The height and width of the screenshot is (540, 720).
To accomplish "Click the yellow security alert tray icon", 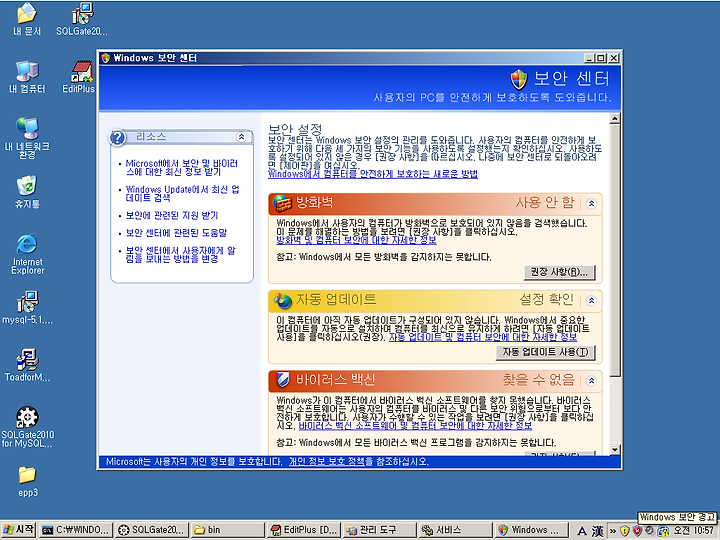I will coord(624,530).
